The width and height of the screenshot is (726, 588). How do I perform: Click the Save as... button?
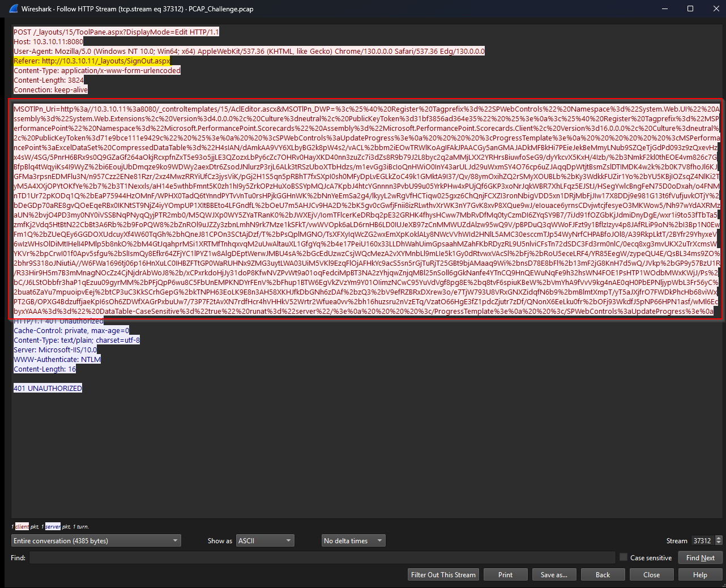pos(554,574)
